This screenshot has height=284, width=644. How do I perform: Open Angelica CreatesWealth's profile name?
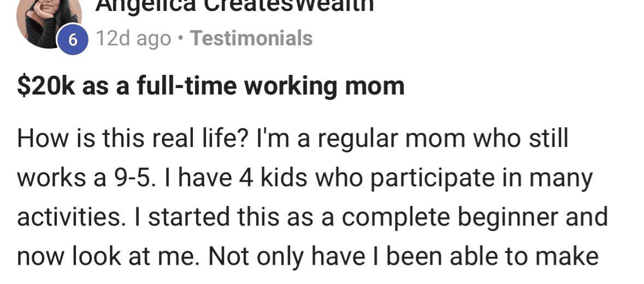[x=235, y=5]
